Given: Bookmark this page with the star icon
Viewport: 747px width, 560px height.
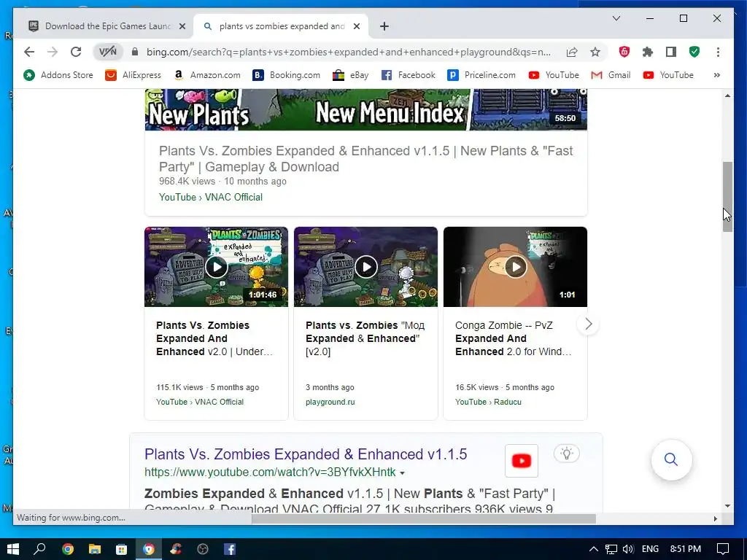Looking at the screenshot, I should pos(595,52).
